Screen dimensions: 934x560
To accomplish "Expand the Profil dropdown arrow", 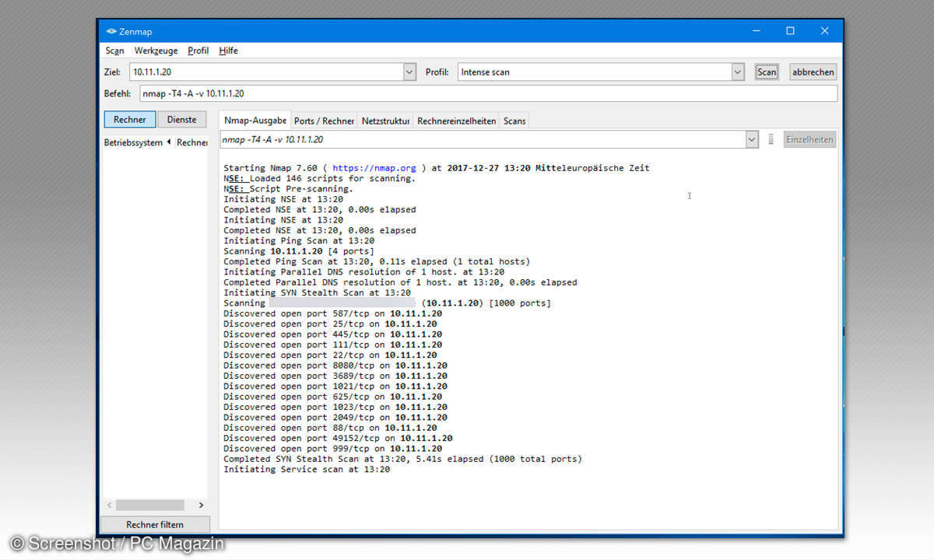I will [x=738, y=72].
